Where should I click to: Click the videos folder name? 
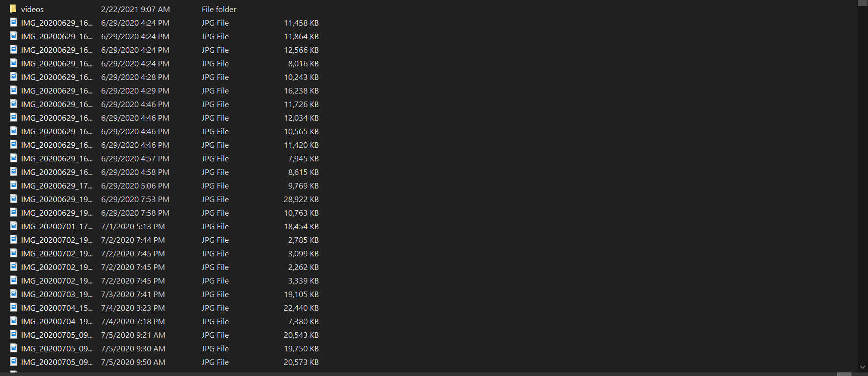(32, 10)
